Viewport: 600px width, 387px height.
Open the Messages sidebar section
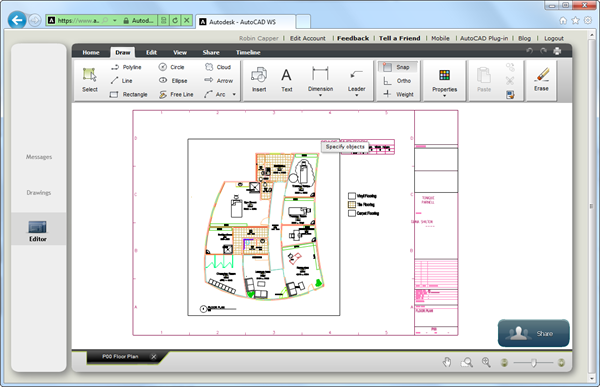(x=39, y=157)
